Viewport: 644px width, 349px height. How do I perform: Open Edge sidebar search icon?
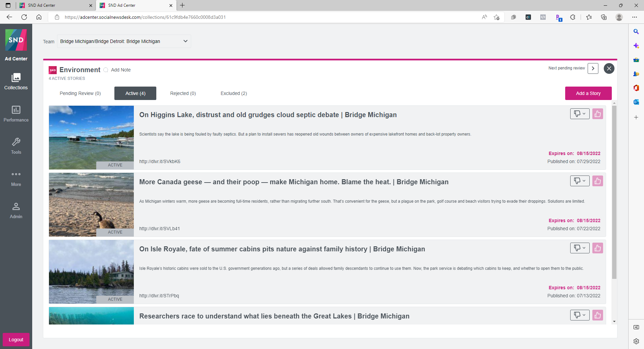pos(636,32)
